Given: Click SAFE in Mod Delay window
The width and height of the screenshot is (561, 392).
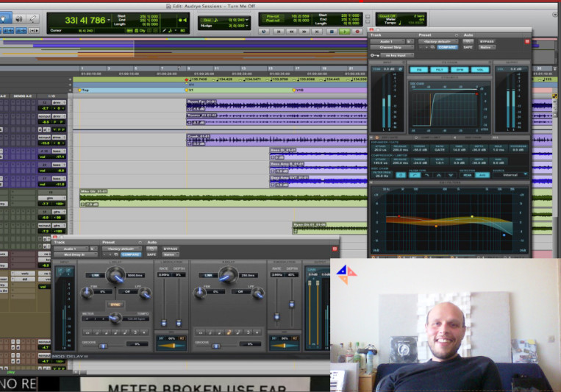Looking at the screenshot, I should [151, 254].
